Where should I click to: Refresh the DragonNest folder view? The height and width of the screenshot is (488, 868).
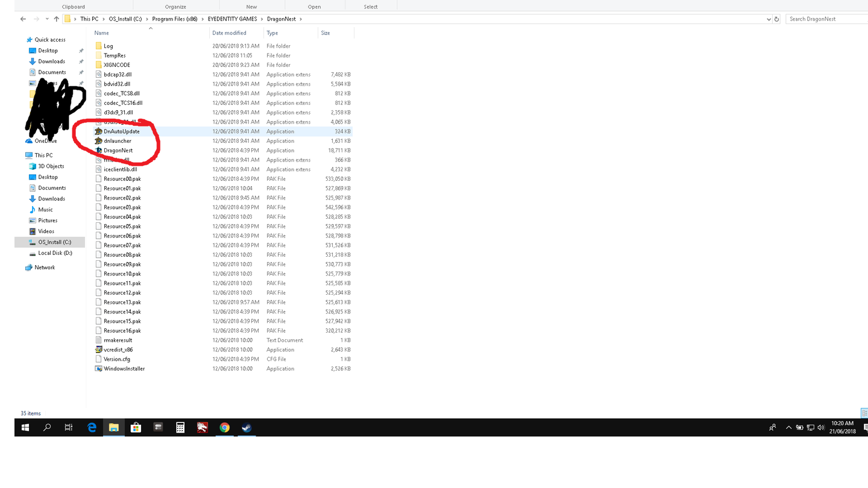point(776,19)
